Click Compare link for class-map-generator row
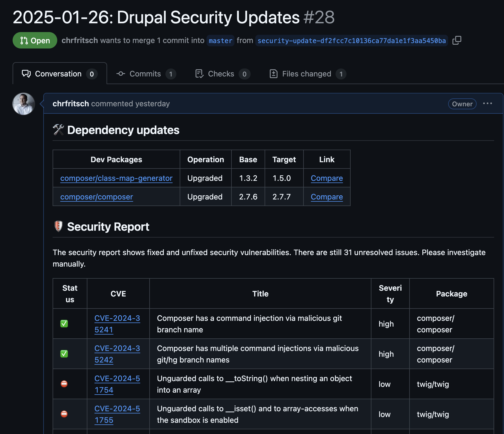The width and height of the screenshot is (504, 434). [327, 178]
